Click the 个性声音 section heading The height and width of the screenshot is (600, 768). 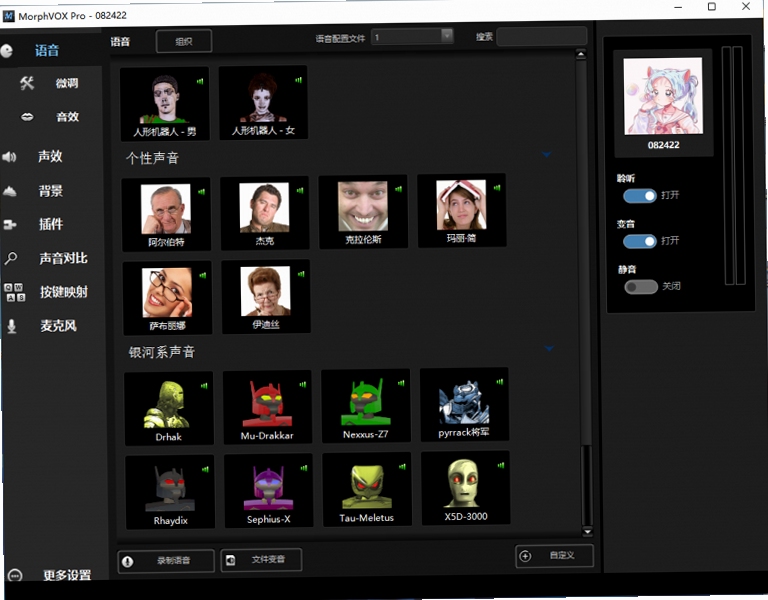tap(152, 158)
